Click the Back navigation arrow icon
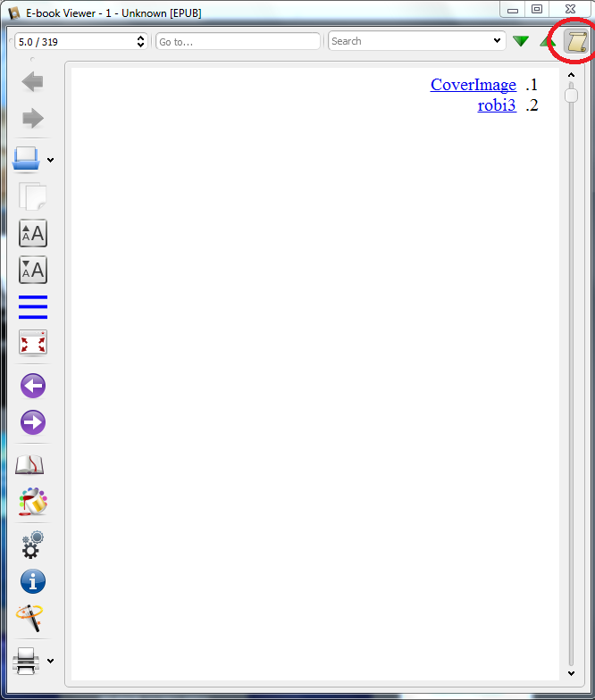This screenshot has height=700, width=595. (32, 82)
